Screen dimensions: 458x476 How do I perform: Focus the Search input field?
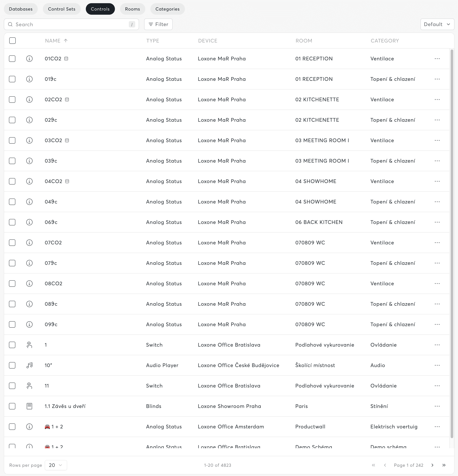[x=71, y=24]
